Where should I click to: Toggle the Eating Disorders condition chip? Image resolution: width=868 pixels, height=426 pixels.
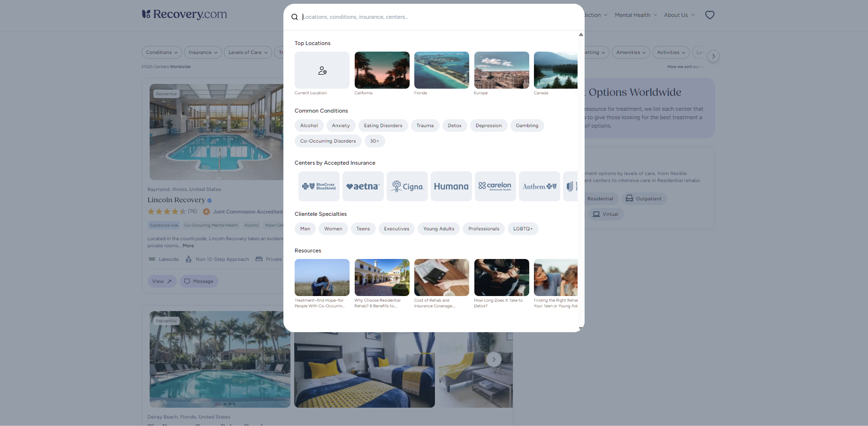pos(383,126)
